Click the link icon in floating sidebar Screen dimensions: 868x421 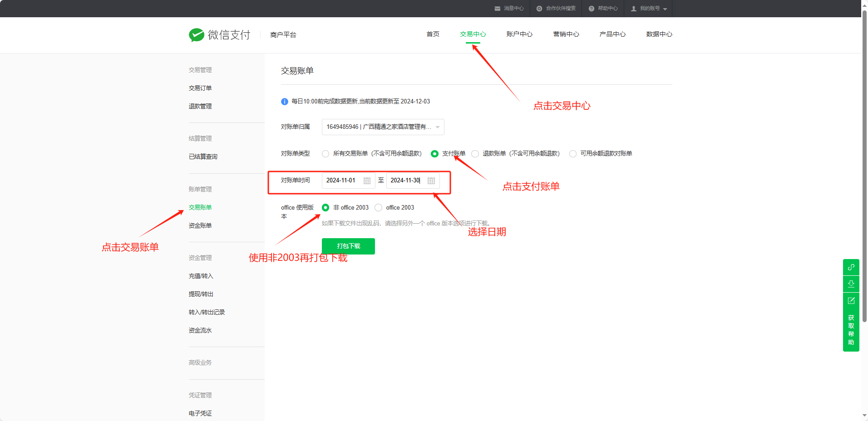pyautogui.click(x=851, y=267)
